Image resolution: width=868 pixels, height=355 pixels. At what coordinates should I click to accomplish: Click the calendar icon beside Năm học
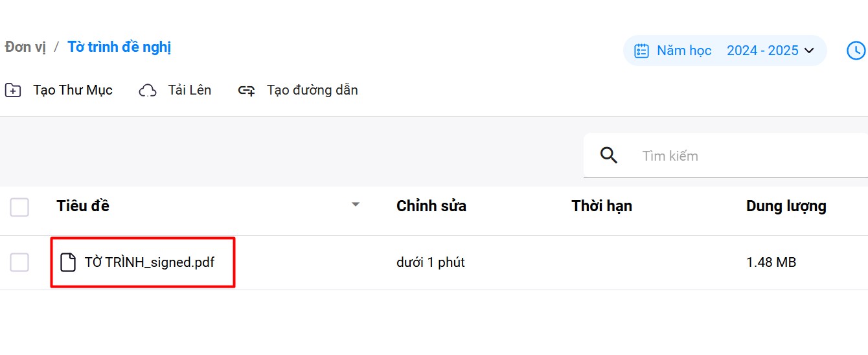[x=641, y=51]
